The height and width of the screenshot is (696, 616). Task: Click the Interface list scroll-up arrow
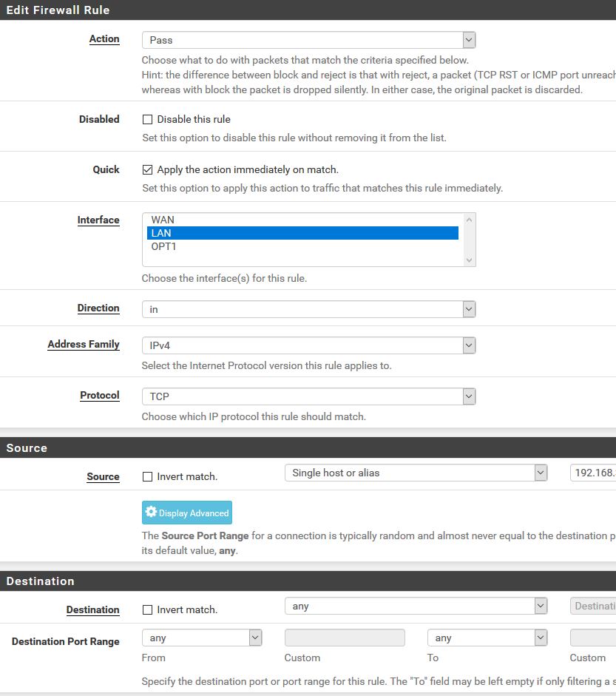(x=469, y=220)
